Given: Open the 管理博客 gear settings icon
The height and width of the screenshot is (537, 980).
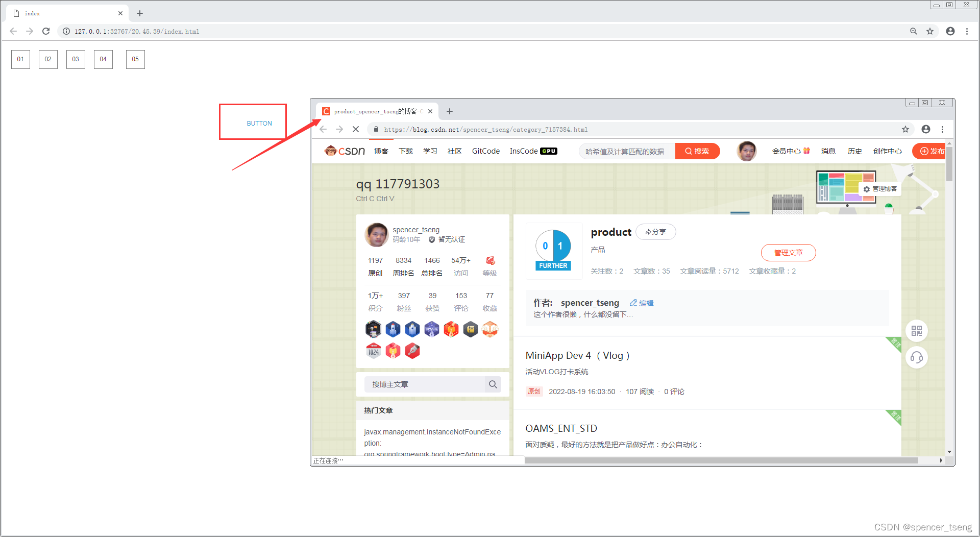Looking at the screenshot, I should [866, 189].
